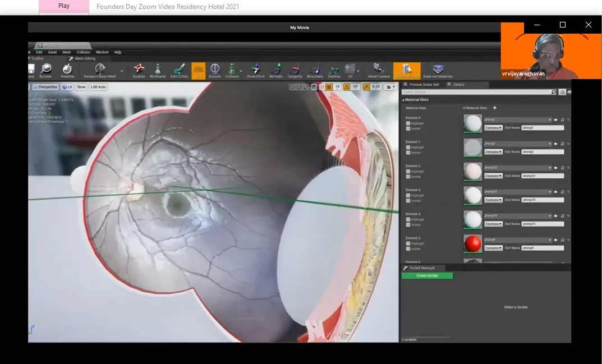Toggle the Binormals display icon
602x364 pixels.
(x=315, y=71)
